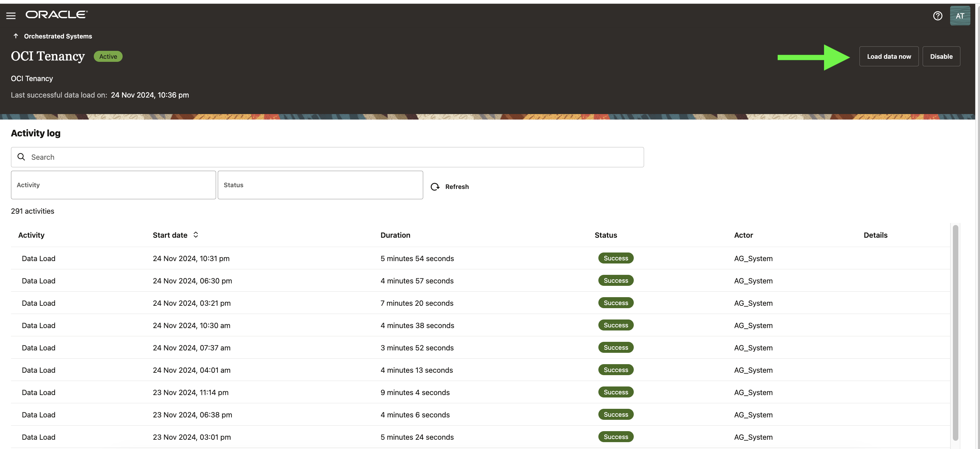The image size is (980, 449).
Task: Go back to the Orchestrated Systems link
Action: click(x=58, y=36)
